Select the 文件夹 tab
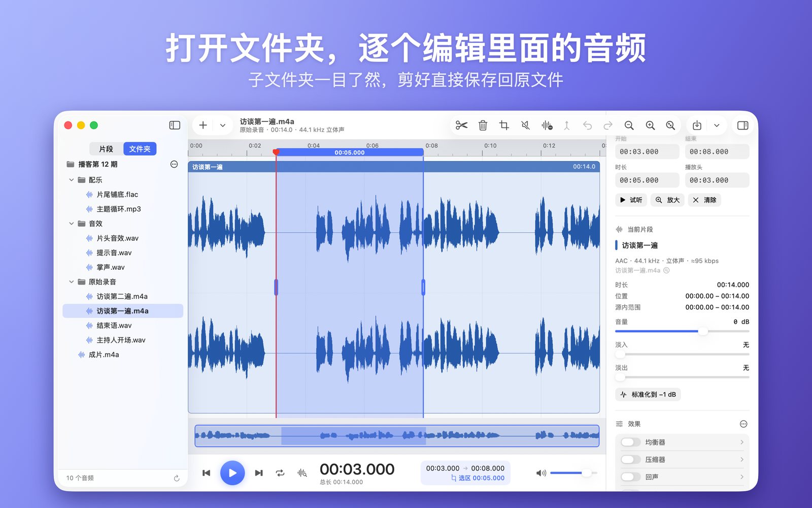The width and height of the screenshot is (812, 508). click(x=140, y=149)
